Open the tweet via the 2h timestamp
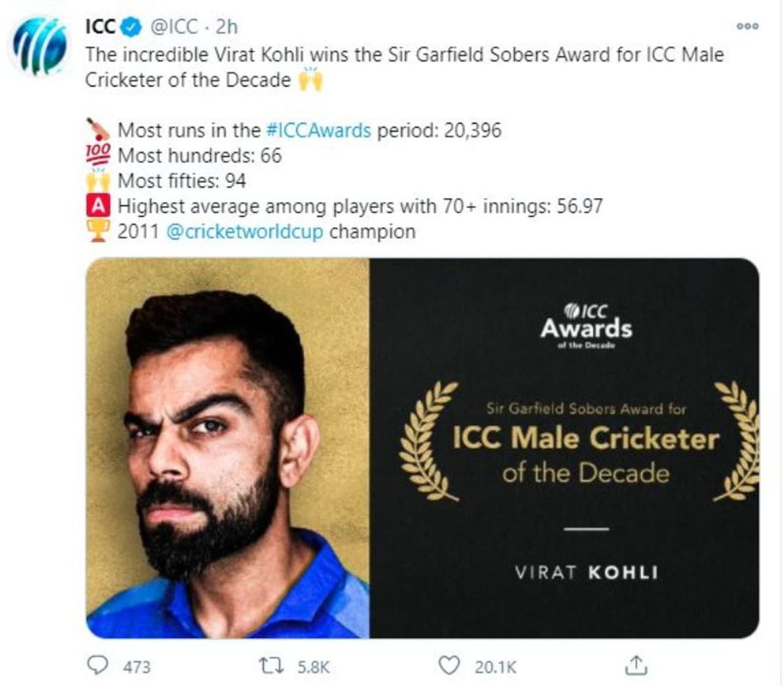Image resolution: width=784 pixels, height=686 pixels. coord(227,27)
